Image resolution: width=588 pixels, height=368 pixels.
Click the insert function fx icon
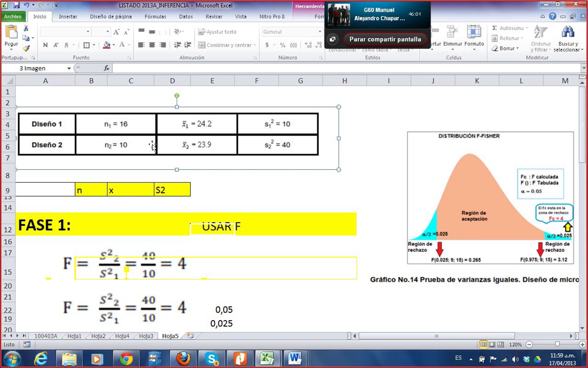click(x=107, y=68)
